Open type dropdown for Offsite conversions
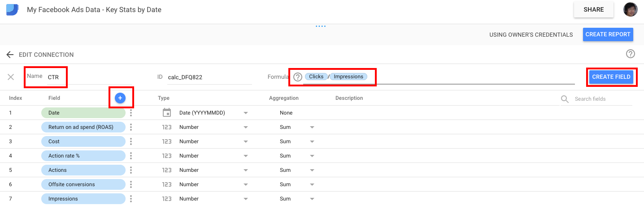The width and height of the screenshot is (644, 205). 246,184
